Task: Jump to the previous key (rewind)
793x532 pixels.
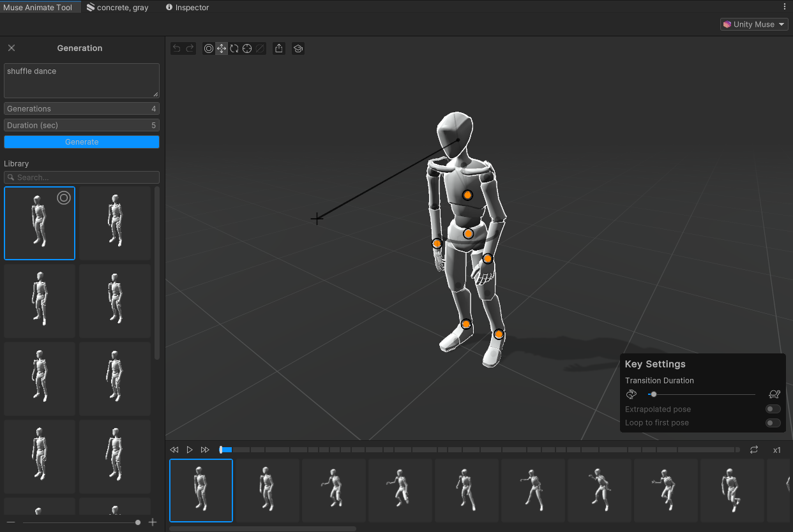Action: [x=174, y=450]
